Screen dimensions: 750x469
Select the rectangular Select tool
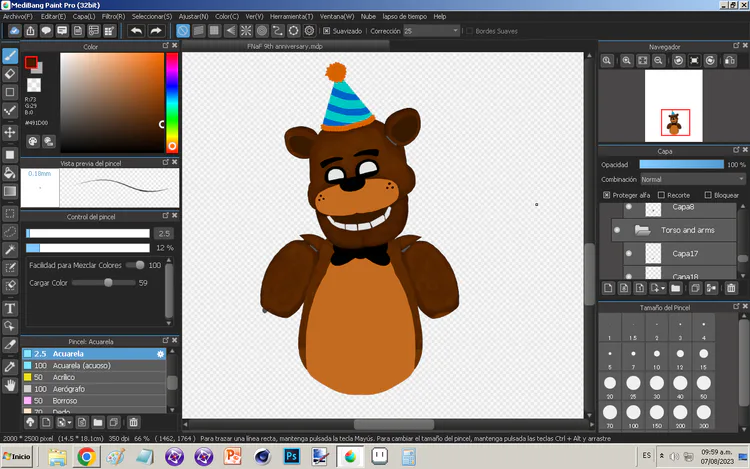10,213
